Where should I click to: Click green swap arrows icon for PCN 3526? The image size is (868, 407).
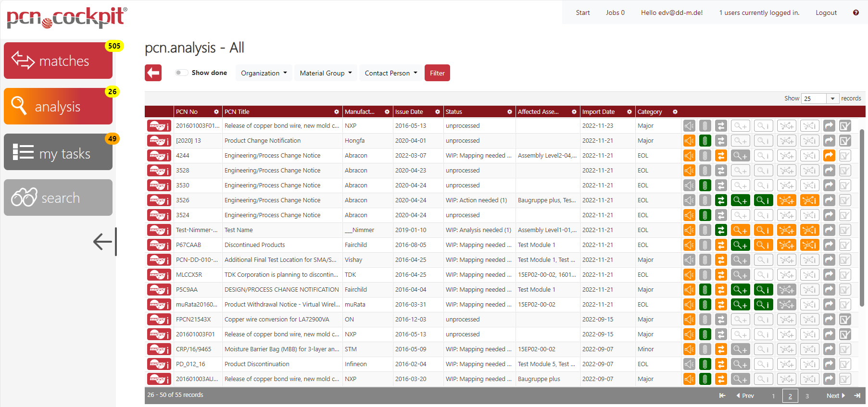coord(720,200)
